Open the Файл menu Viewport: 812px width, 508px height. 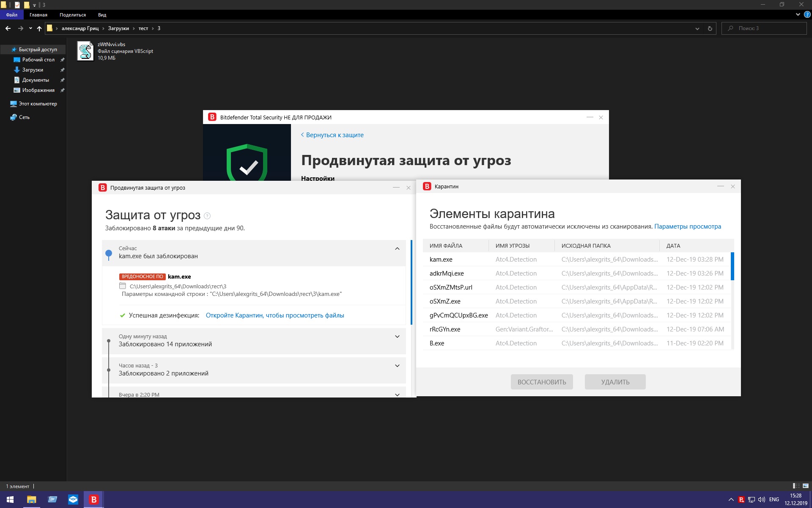12,15
